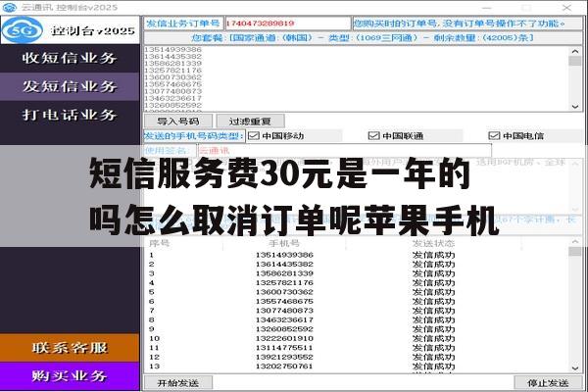Click the 云通讯 title bar app icon
This screenshot has width=588, height=392.
(10, 7)
